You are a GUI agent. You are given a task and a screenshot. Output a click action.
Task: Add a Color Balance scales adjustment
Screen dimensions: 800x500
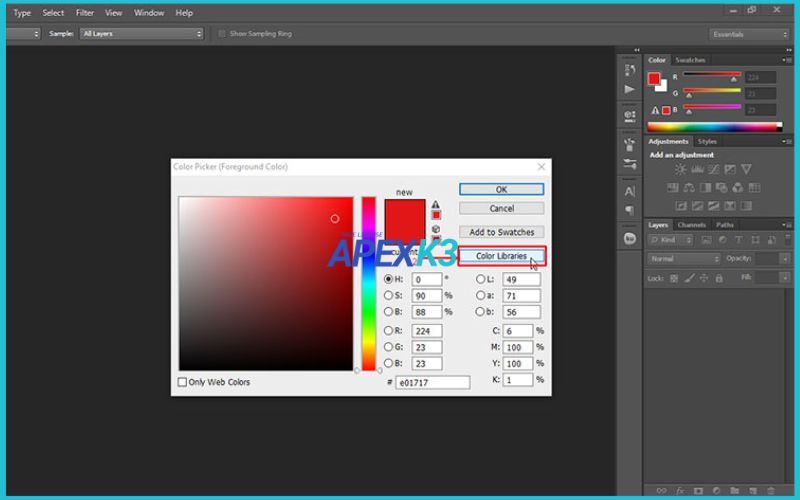point(689,188)
